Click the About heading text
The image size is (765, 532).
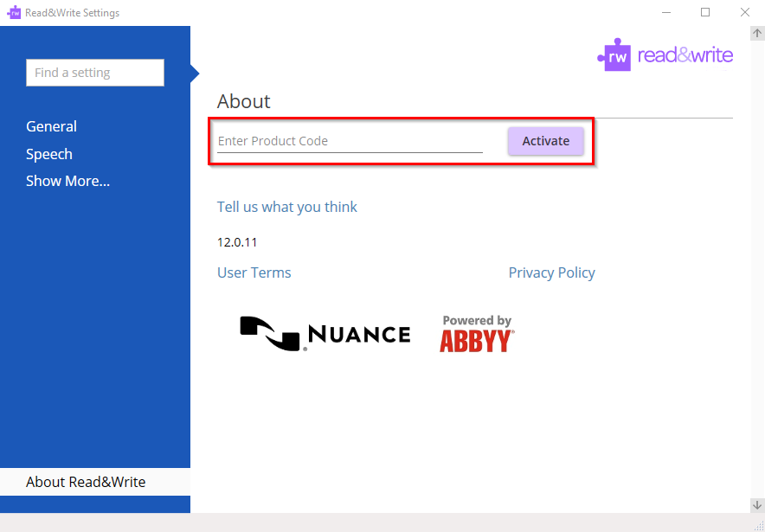[243, 101]
